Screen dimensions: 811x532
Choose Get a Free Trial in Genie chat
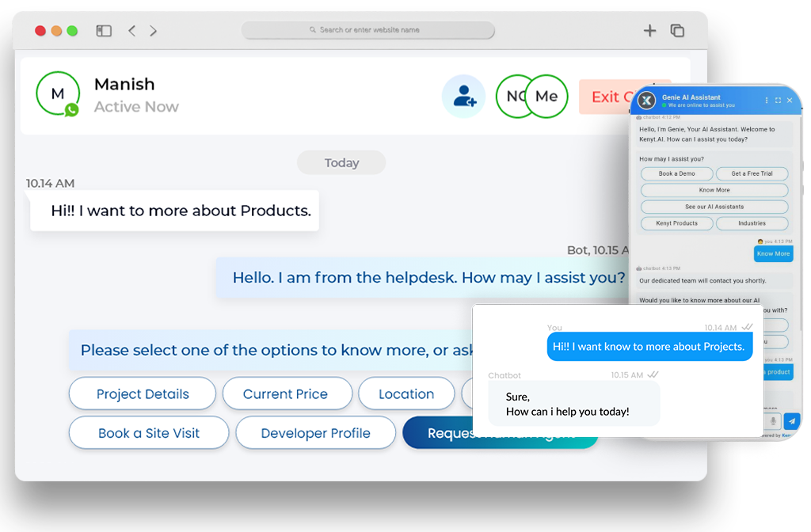point(752,173)
